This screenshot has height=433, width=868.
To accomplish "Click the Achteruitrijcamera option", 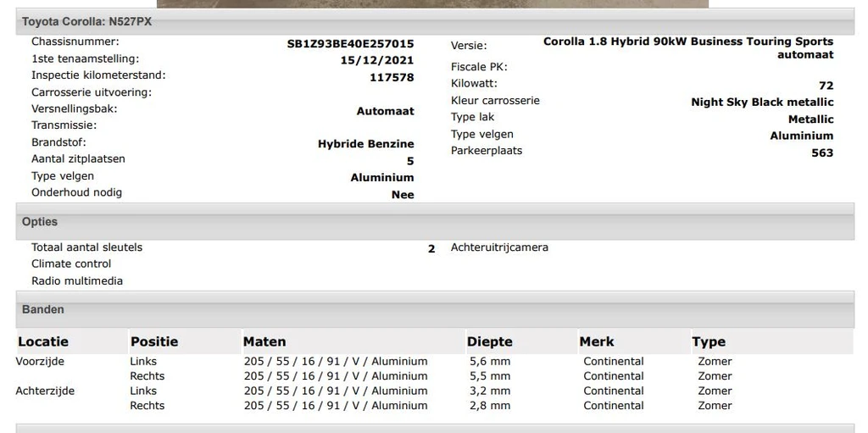I will pos(499,247).
